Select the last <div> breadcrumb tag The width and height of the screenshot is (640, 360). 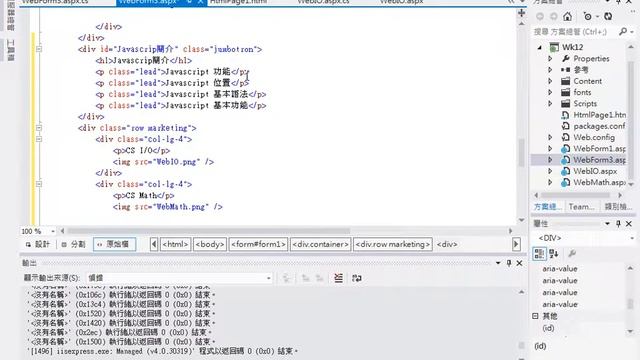click(x=447, y=244)
